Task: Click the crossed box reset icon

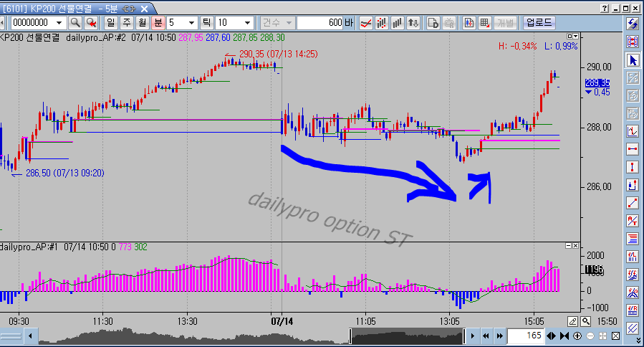Action: click(615, 336)
